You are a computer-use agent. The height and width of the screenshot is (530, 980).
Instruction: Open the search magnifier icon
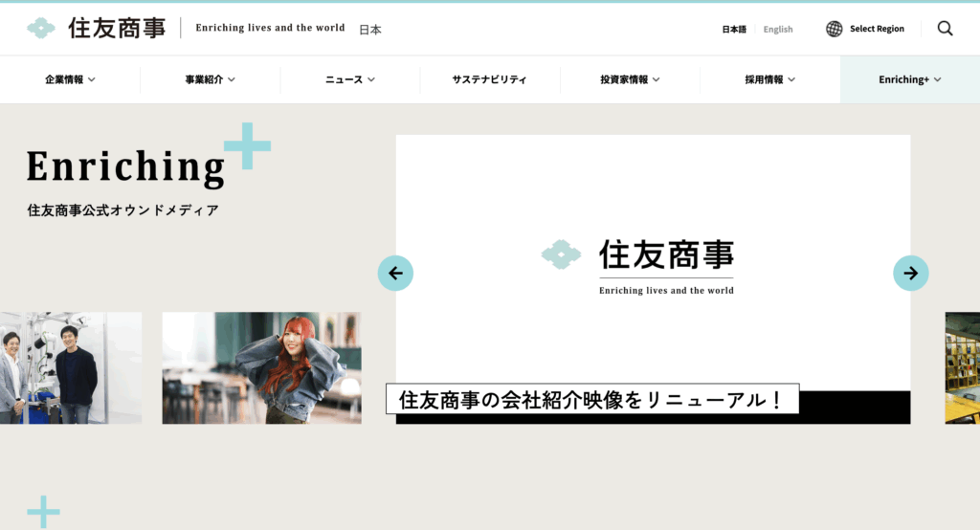[945, 28]
